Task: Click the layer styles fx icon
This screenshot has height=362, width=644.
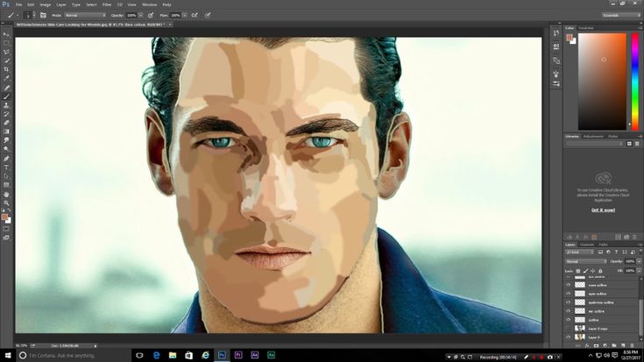Action: [x=587, y=346]
